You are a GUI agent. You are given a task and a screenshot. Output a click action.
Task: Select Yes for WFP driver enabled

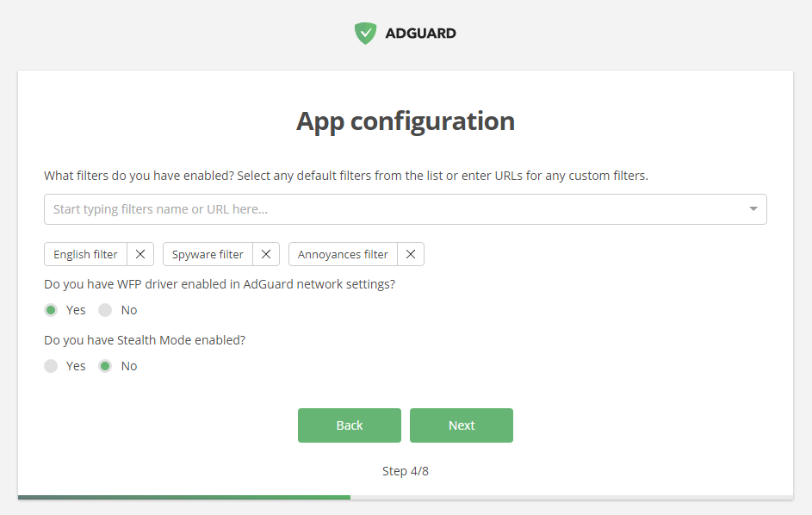[52, 310]
